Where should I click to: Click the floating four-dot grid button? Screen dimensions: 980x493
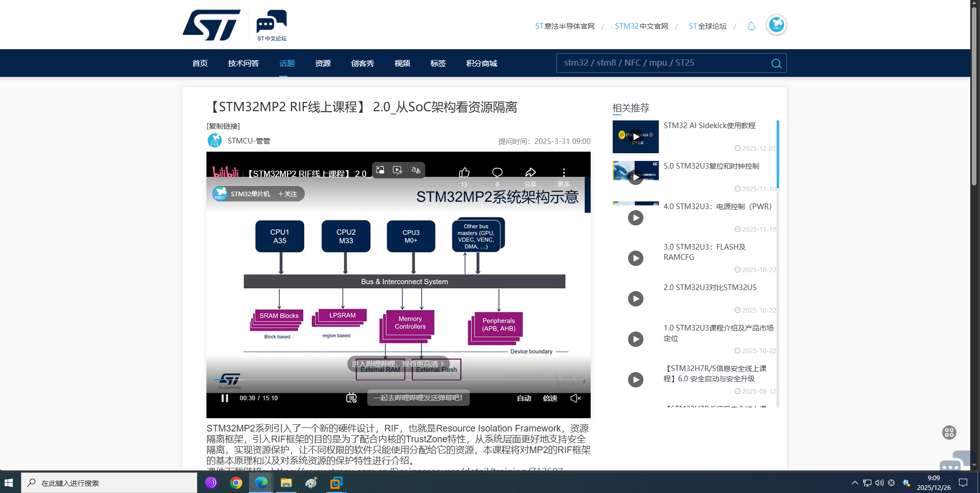point(949,433)
